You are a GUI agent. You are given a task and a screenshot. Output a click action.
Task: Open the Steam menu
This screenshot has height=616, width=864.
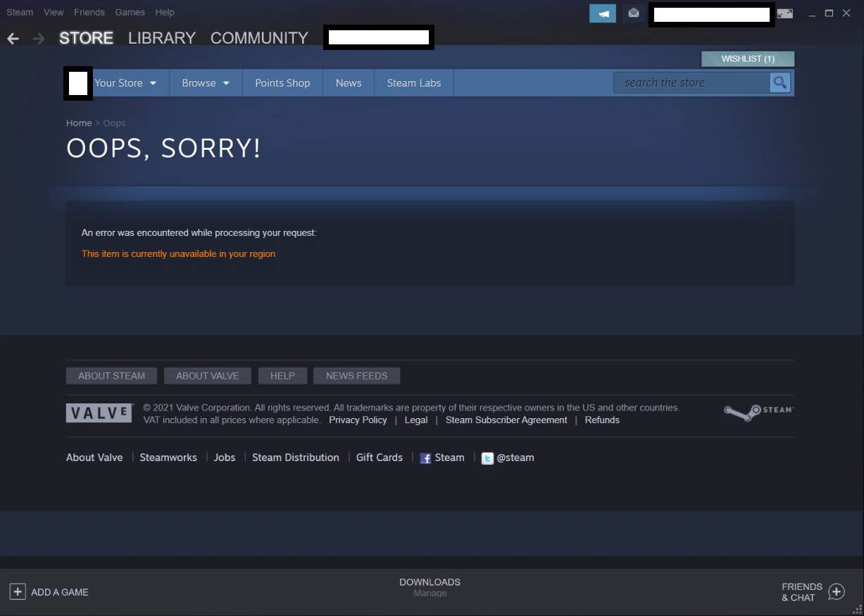click(19, 12)
